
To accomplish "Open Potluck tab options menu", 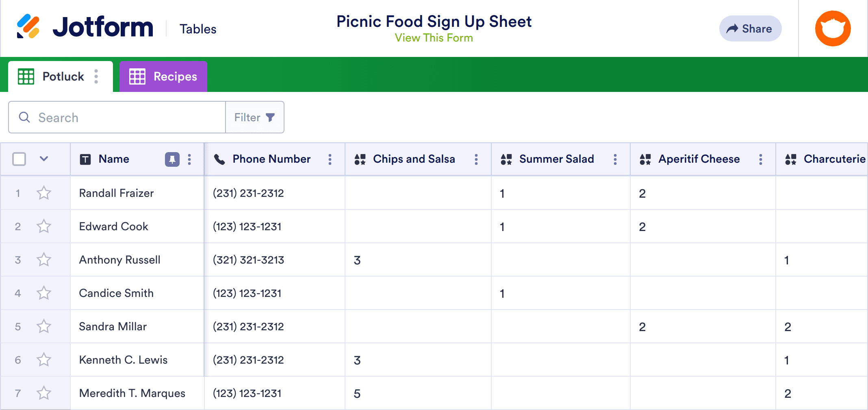I will tap(96, 76).
